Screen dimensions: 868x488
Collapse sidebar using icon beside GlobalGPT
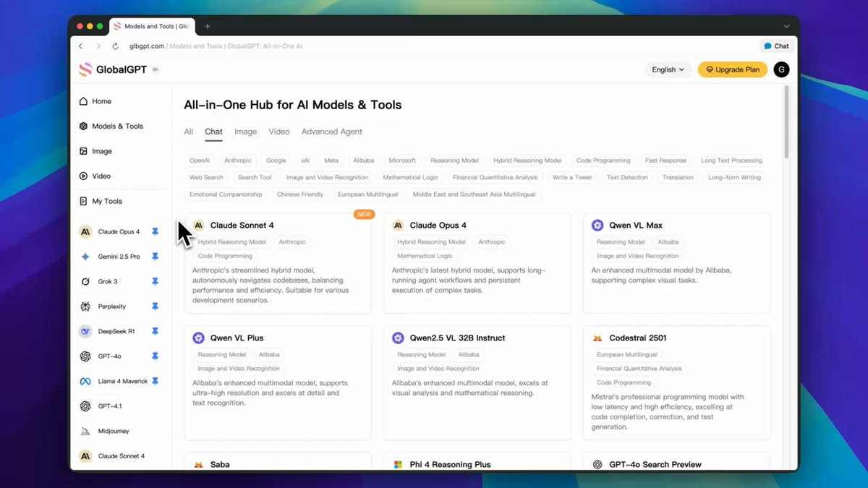(x=156, y=69)
